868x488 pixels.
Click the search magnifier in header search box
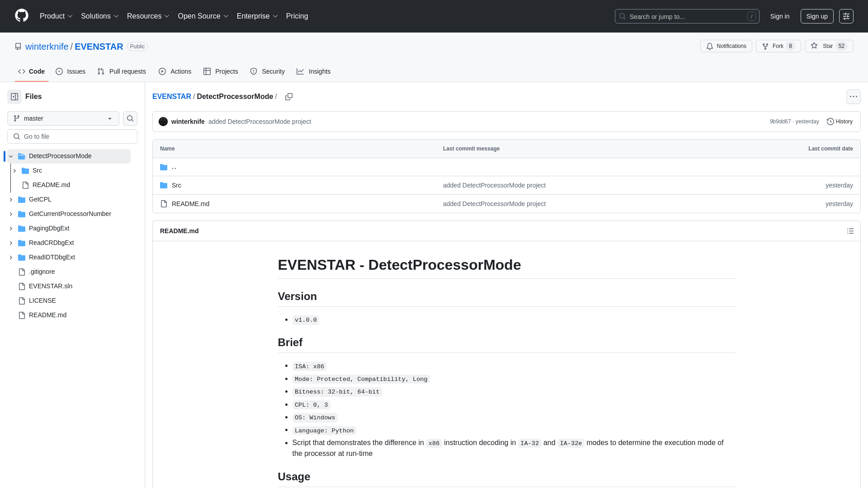click(623, 16)
